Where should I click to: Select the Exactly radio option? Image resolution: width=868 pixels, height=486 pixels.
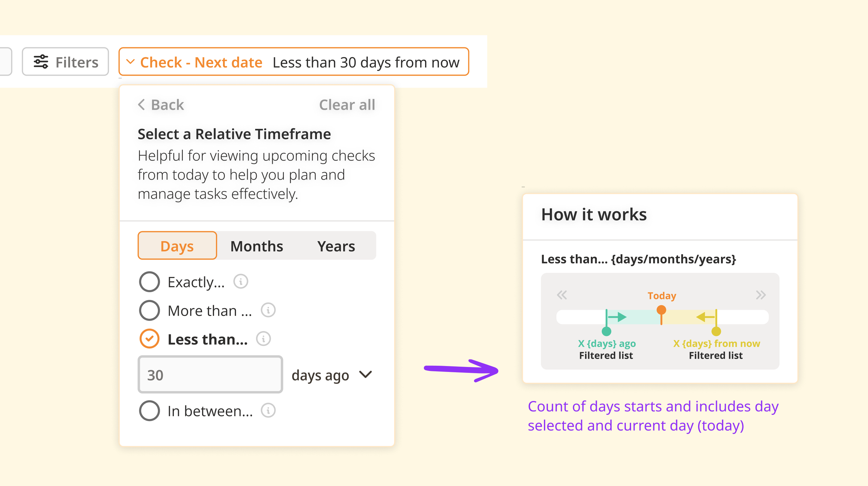coord(149,282)
